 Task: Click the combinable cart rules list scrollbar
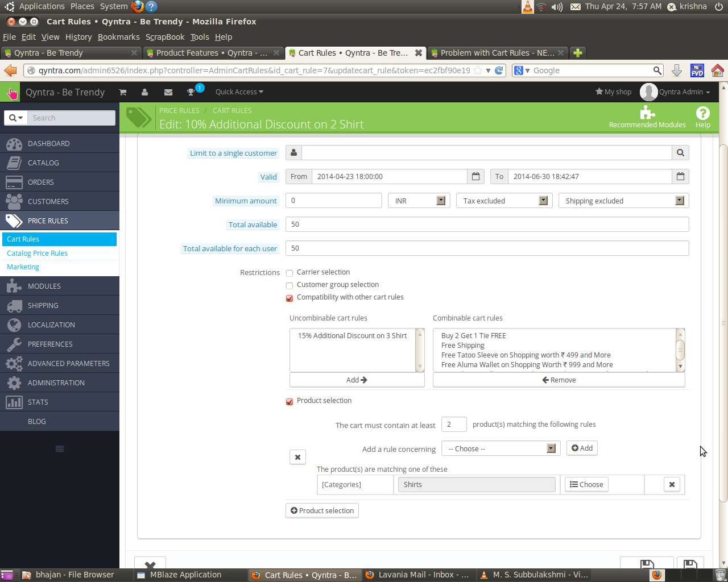pos(680,350)
